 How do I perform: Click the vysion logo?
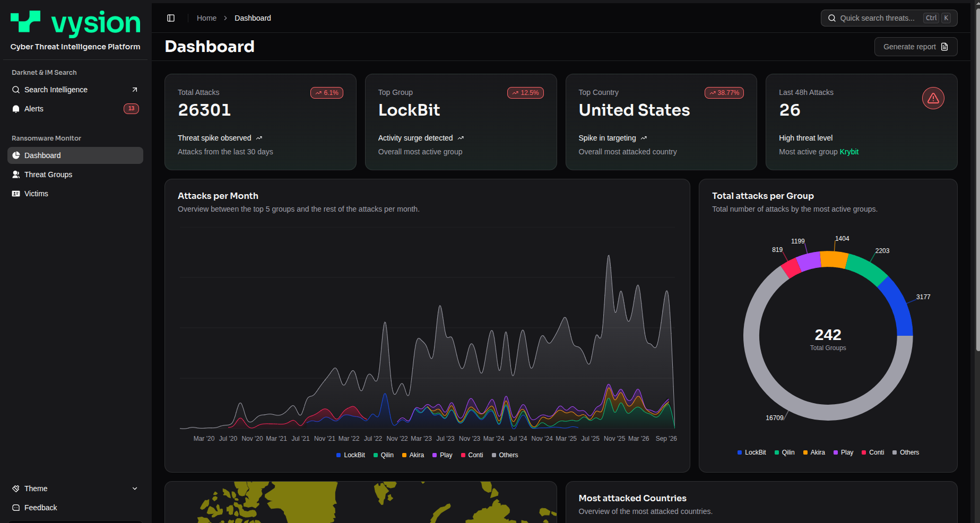[x=75, y=23]
